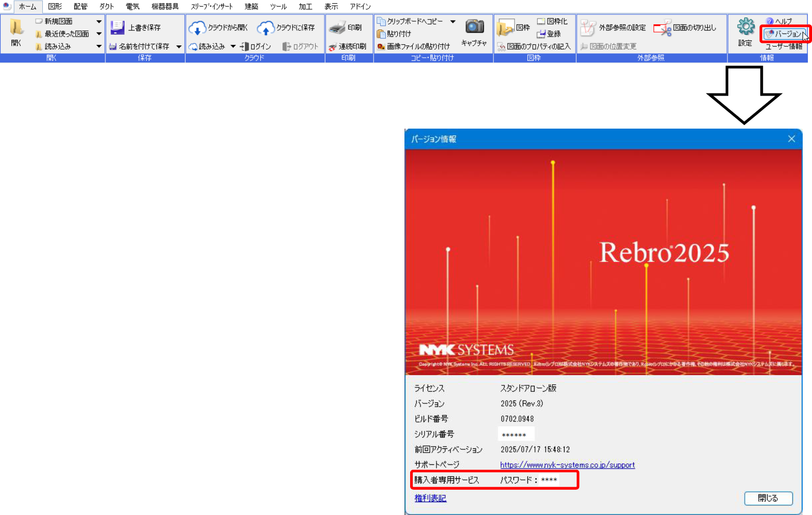Save with 上書き保存 floppy icon
The width and height of the screenshot is (812, 515).
117,27
